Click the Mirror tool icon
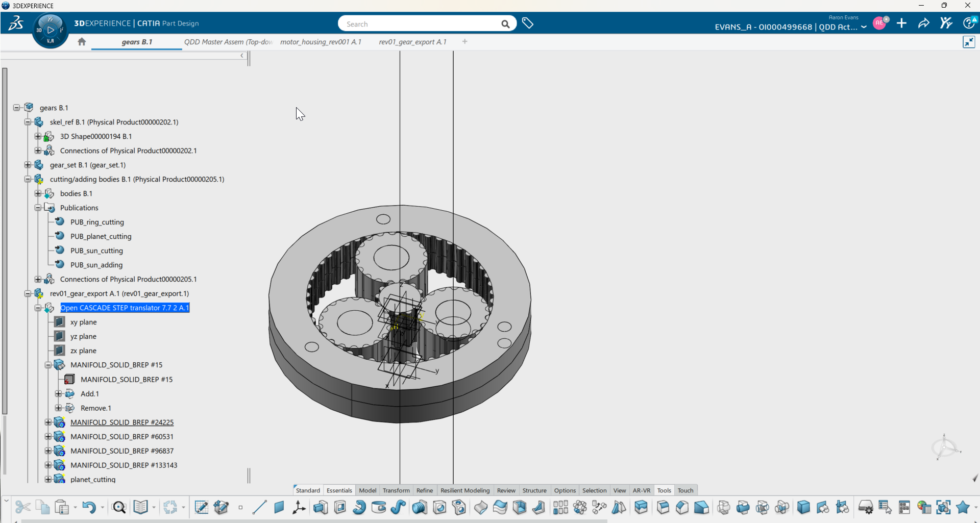The image size is (980, 523). click(x=619, y=507)
